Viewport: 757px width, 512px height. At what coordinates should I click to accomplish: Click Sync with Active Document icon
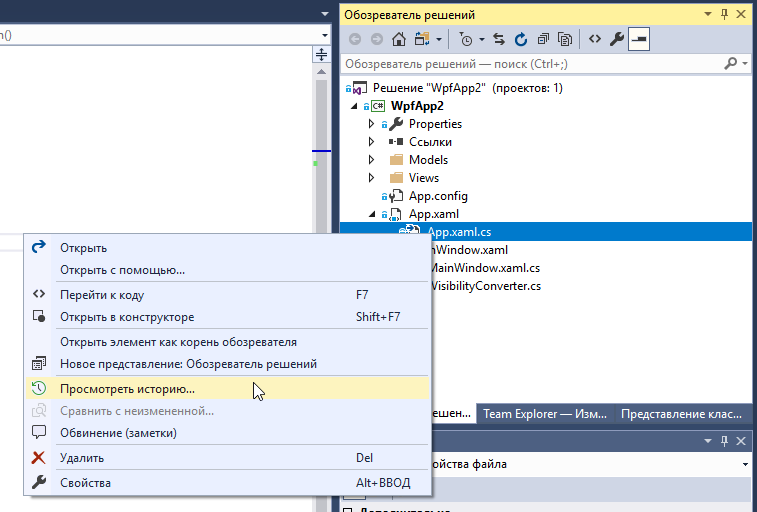point(499,40)
